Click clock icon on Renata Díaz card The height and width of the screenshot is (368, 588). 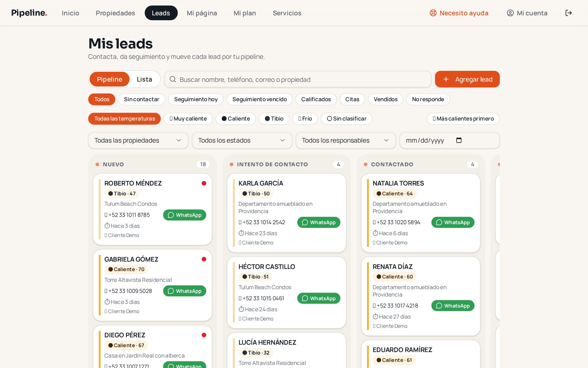click(375, 316)
